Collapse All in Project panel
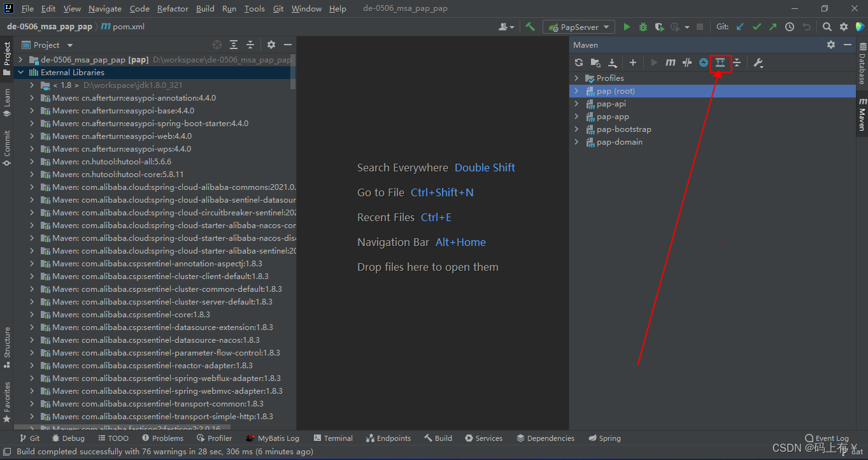 click(x=250, y=45)
